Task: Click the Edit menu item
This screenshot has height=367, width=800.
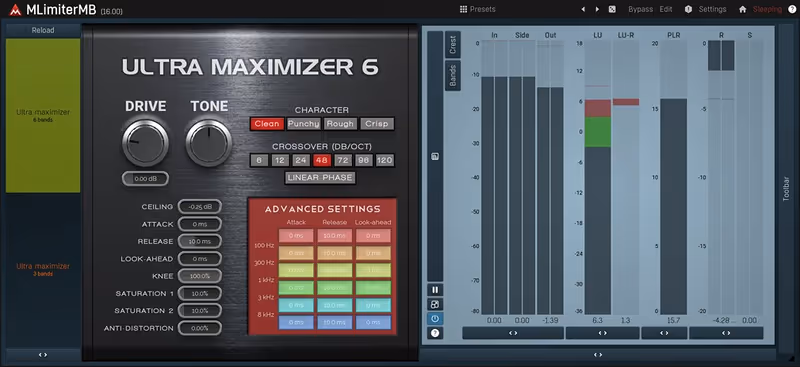Action: (x=666, y=9)
